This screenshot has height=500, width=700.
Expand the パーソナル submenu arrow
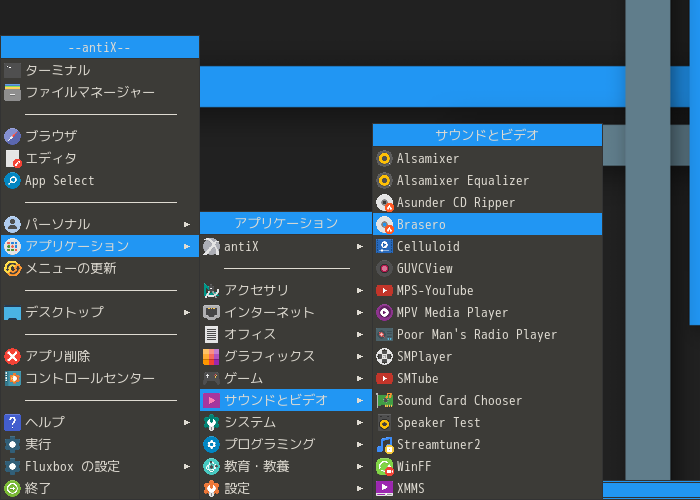187,224
